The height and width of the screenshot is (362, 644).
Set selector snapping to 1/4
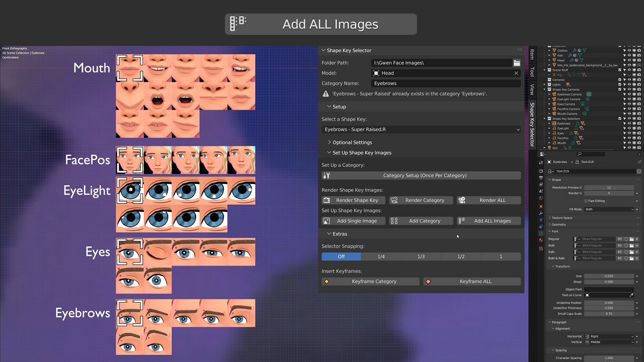[x=381, y=256]
